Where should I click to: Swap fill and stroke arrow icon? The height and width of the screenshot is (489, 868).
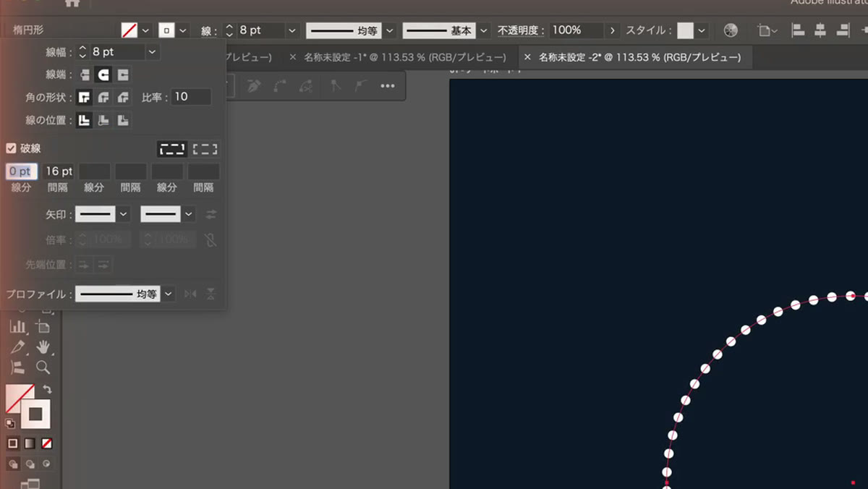point(48,390)
